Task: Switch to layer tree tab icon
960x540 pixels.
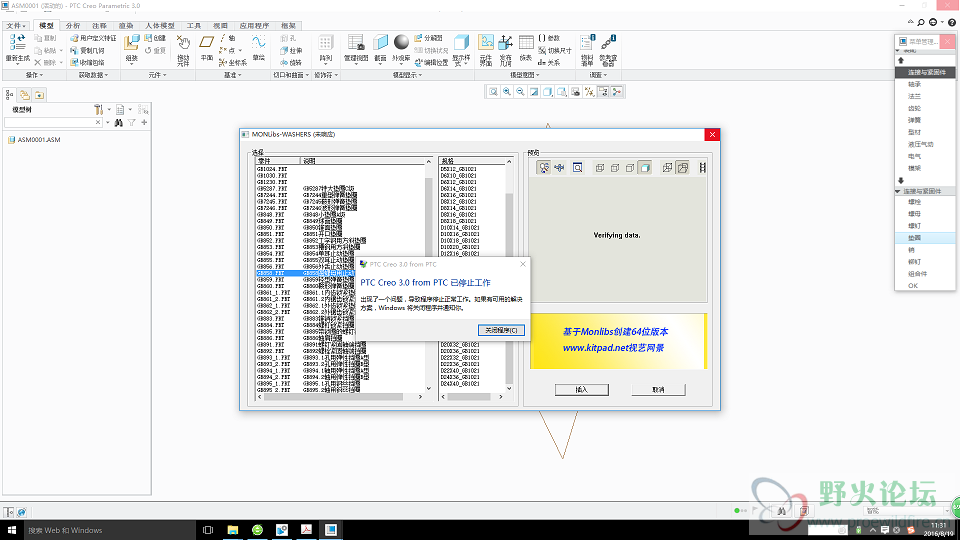Action: [24, 95]
